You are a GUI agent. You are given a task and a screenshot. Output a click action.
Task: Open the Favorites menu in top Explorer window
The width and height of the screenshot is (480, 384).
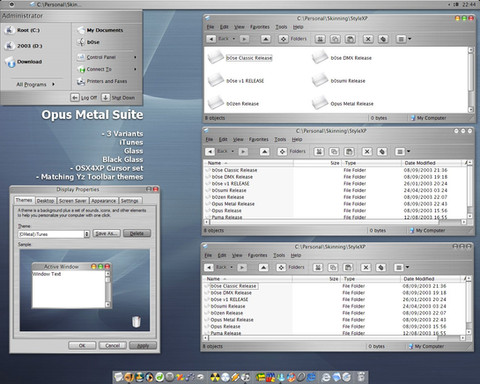click(259, 27)
